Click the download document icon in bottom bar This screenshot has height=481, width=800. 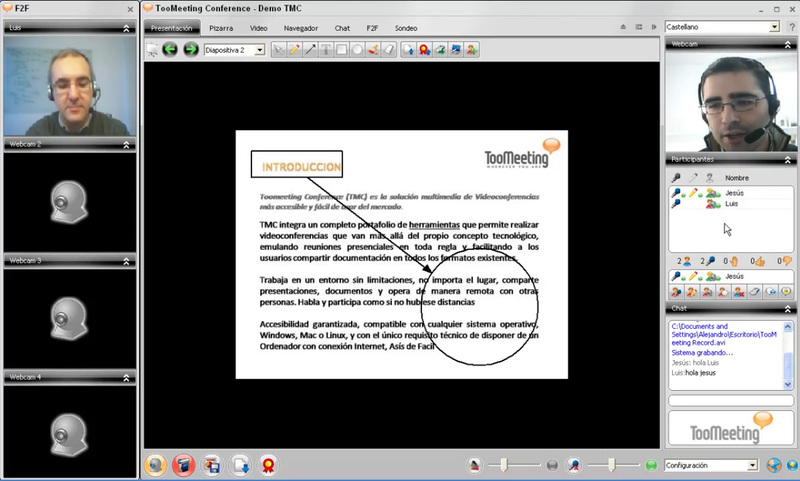[x=240, y=465]
